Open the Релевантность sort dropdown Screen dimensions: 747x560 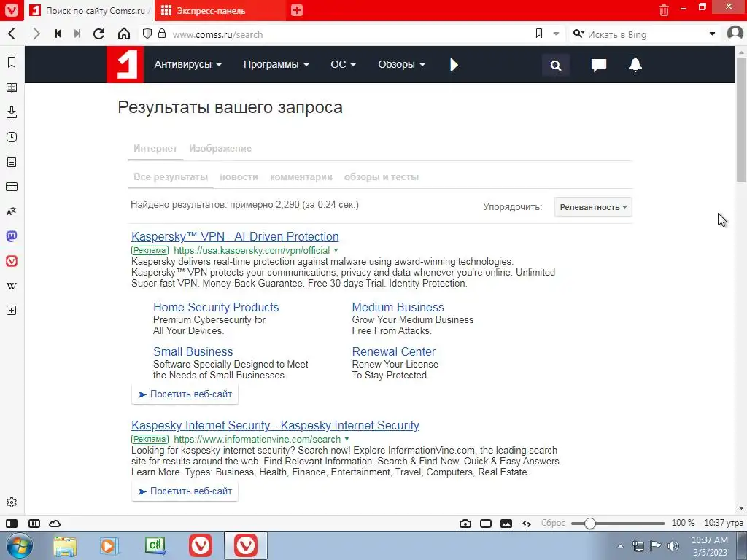[593, 207]
